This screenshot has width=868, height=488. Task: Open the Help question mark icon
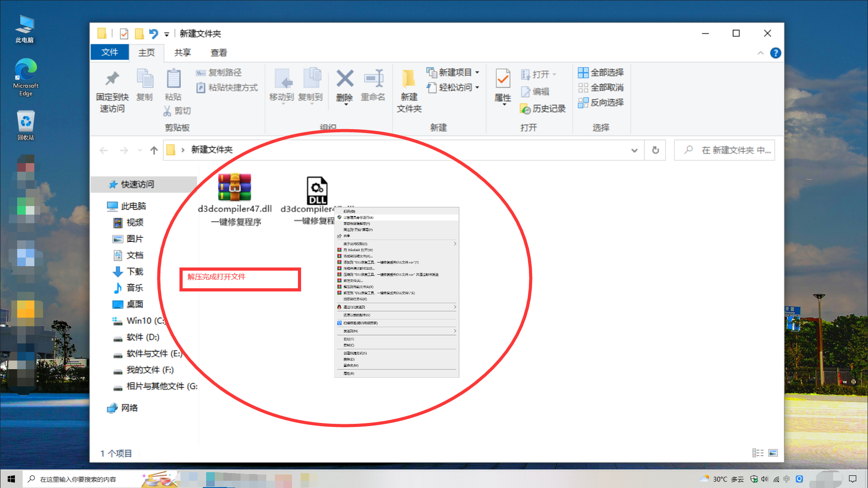coord(775,53)
